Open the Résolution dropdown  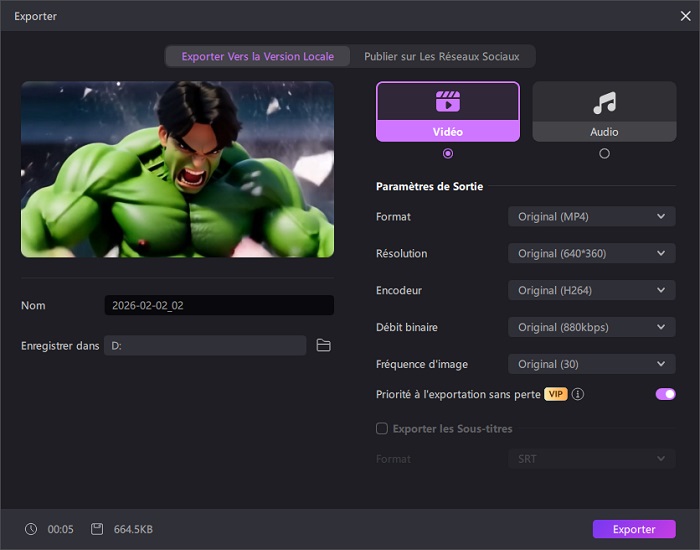(x=592, y=254)
